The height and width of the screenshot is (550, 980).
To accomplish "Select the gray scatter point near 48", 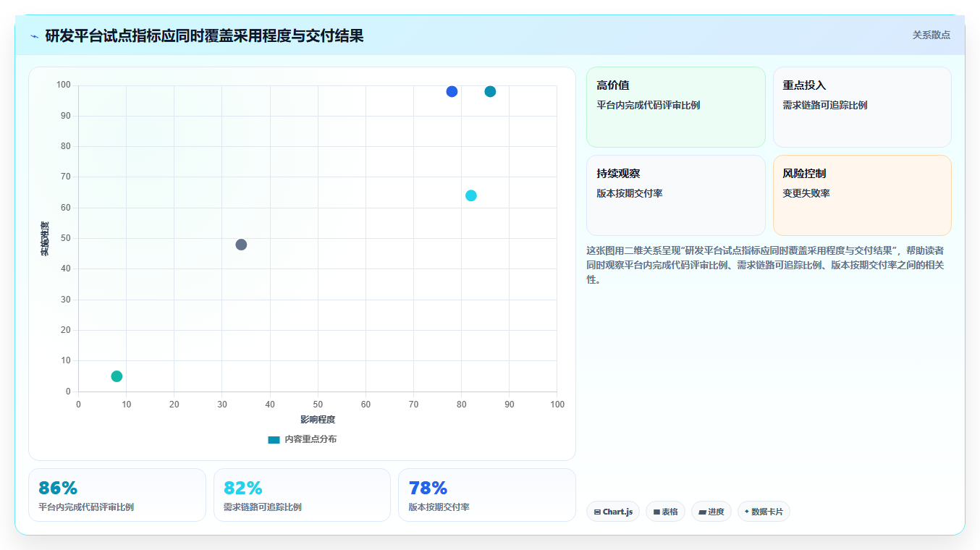I will tap(241, 245).
